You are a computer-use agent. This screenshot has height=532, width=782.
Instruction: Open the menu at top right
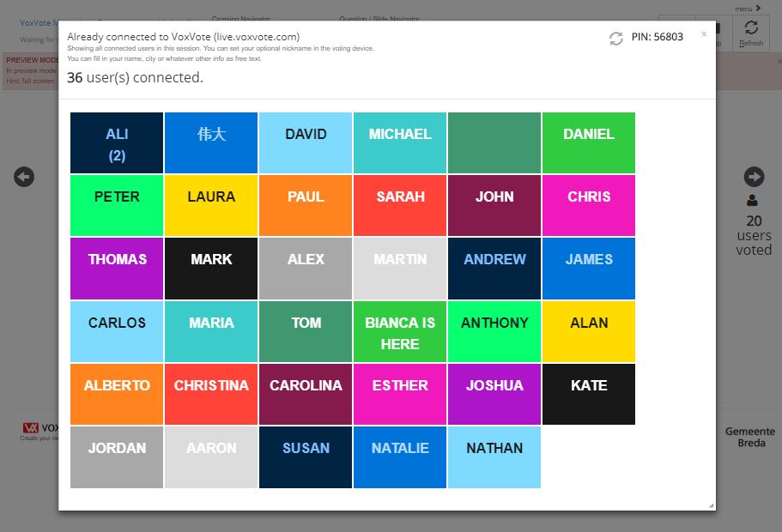(748, 9)
